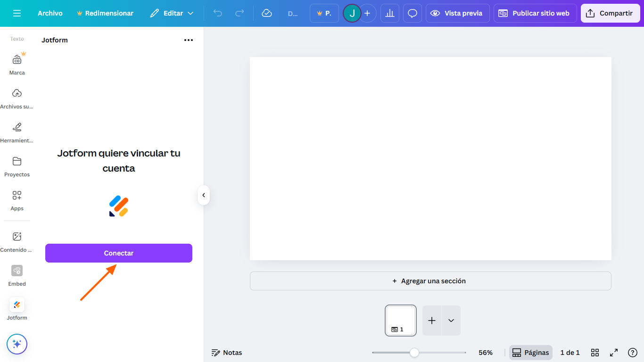This screenshot has height=362, width=644.
Task: Click Vista previa button
Action: (x=458, y=13)
